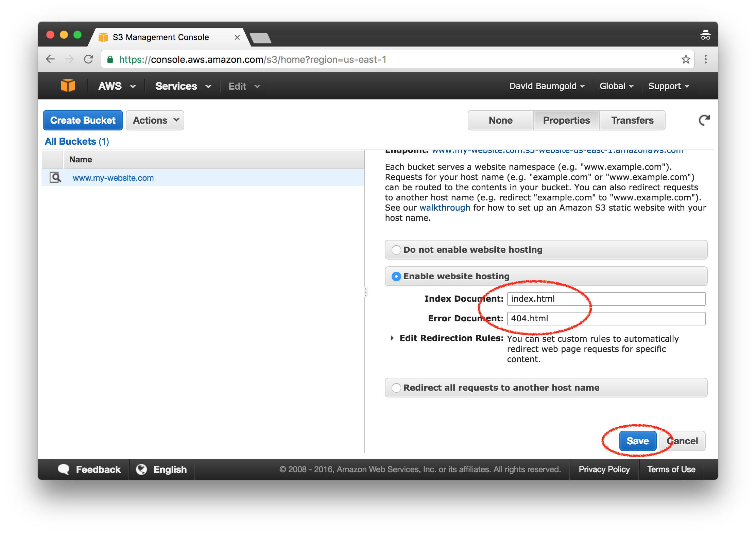
Task: Open the Support dropdown menu
Action: [x=669, y=86]
